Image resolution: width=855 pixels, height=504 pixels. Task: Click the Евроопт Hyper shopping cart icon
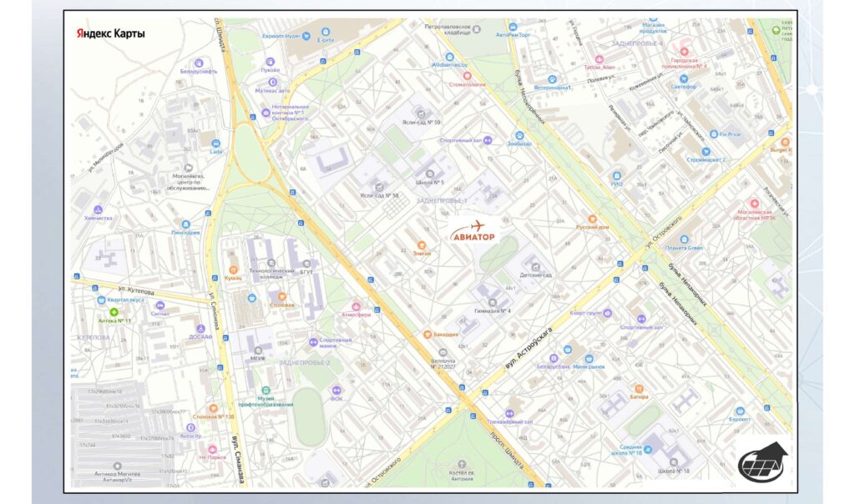tap(306, 37)
